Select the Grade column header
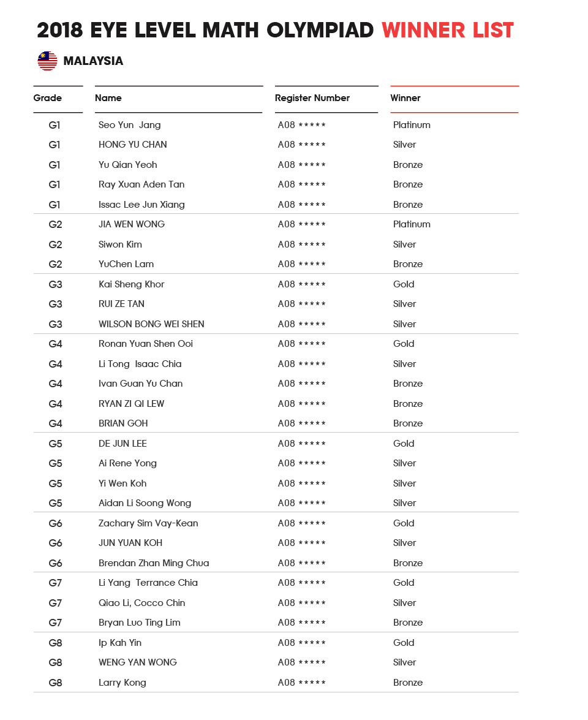This screenshot has width=588, height=720. click(47, 98)
